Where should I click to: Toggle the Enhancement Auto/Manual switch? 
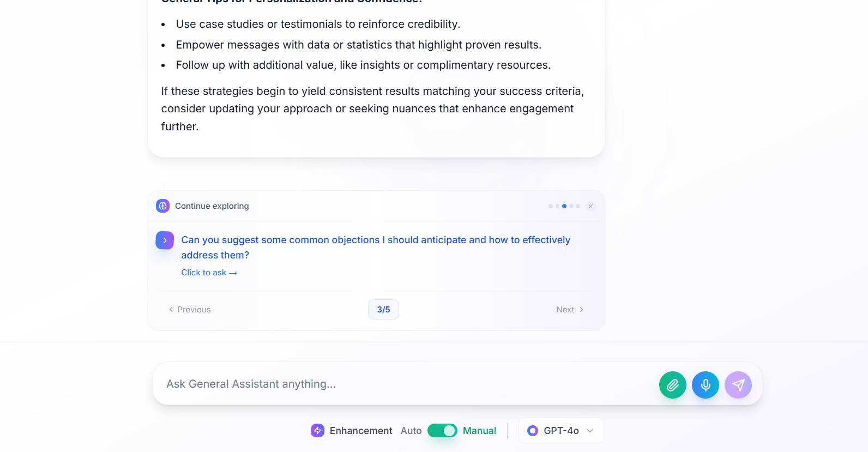[442, 431]
